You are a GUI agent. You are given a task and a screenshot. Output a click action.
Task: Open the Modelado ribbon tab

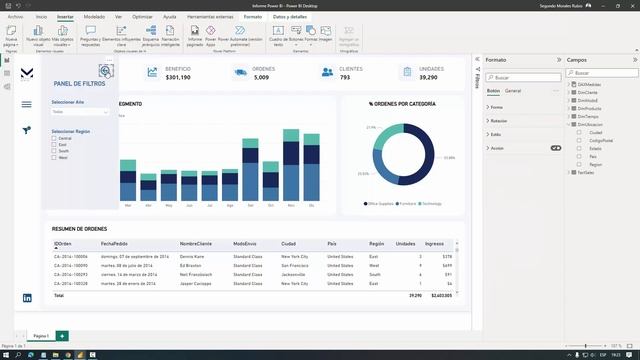coord(94,17)
